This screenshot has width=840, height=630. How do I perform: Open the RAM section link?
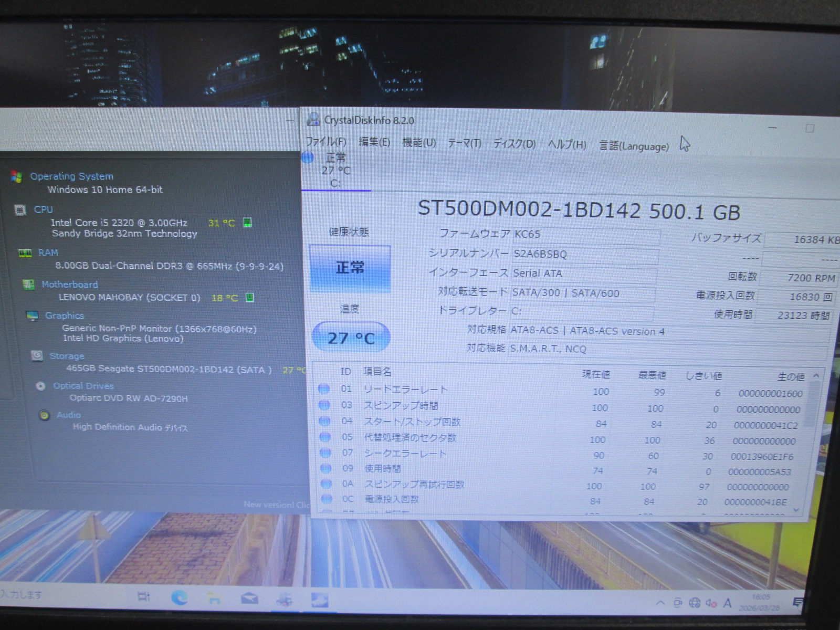(x=48, y=253)
